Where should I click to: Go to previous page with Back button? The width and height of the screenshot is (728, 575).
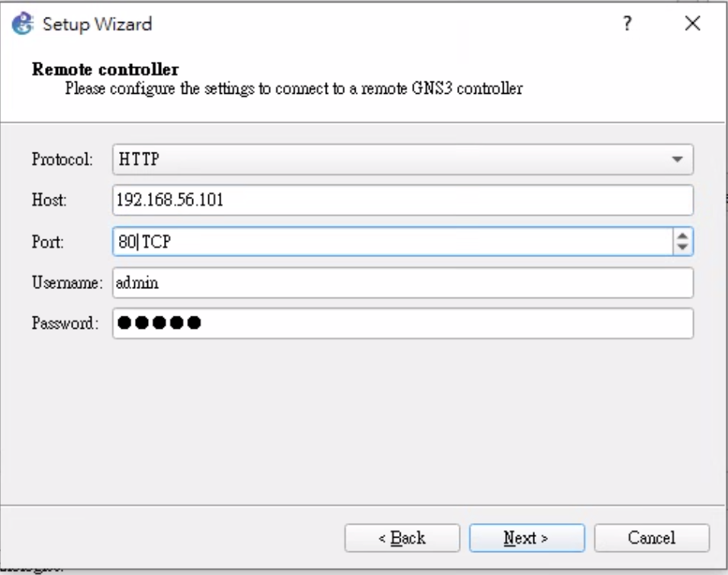[402, 538]
